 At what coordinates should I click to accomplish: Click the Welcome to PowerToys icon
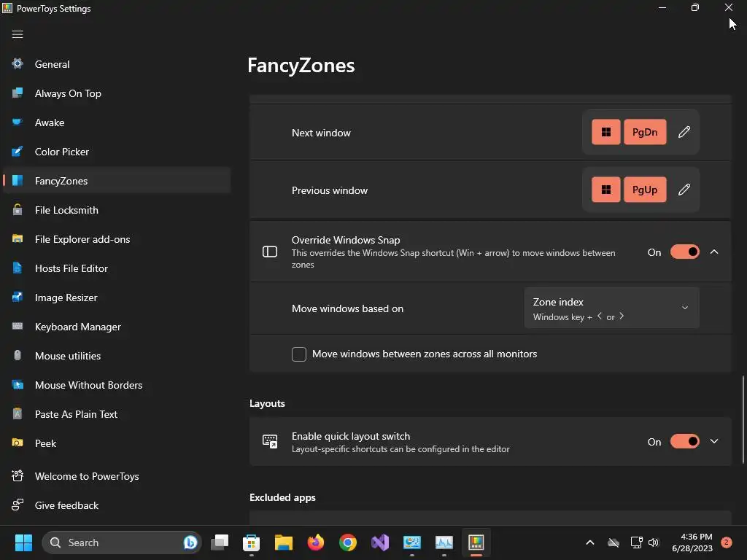(18, 475)
